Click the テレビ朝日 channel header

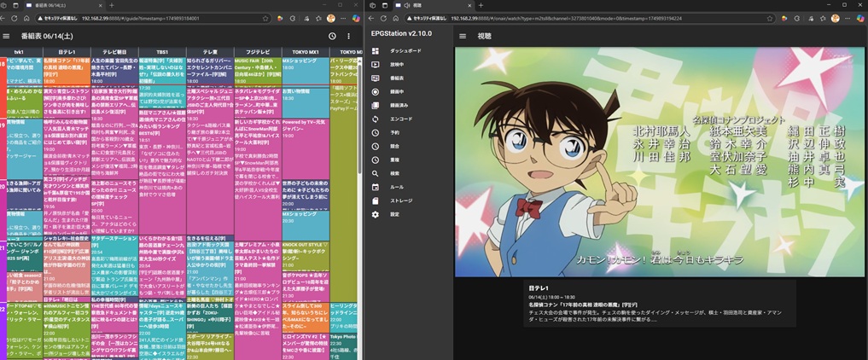pos(114,52)
